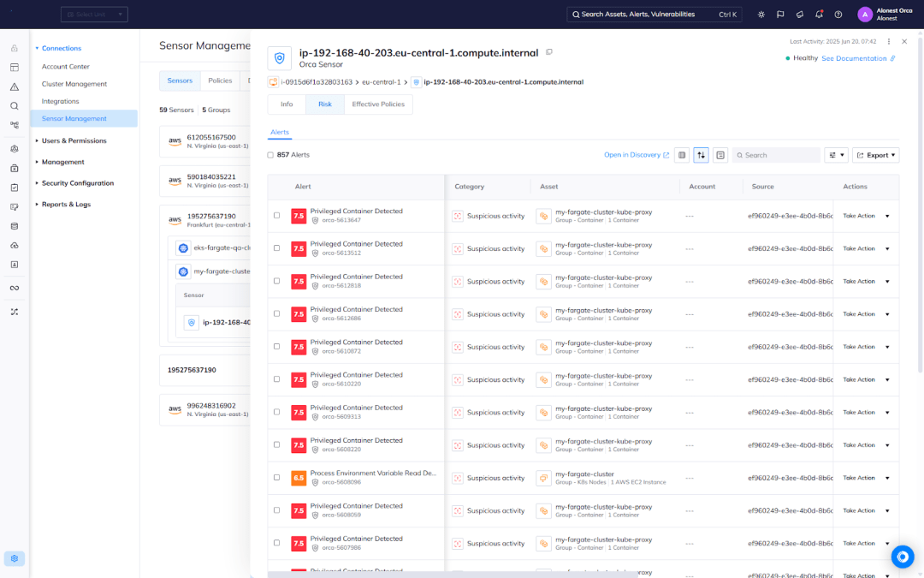The image size is (924, 578).
Task: Click the documentation link icon
Action: coord(892,58)
